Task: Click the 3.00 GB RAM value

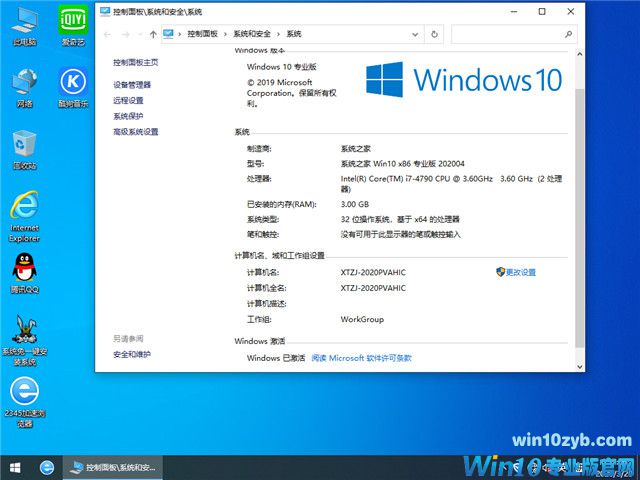Action: tap(355, 204)
